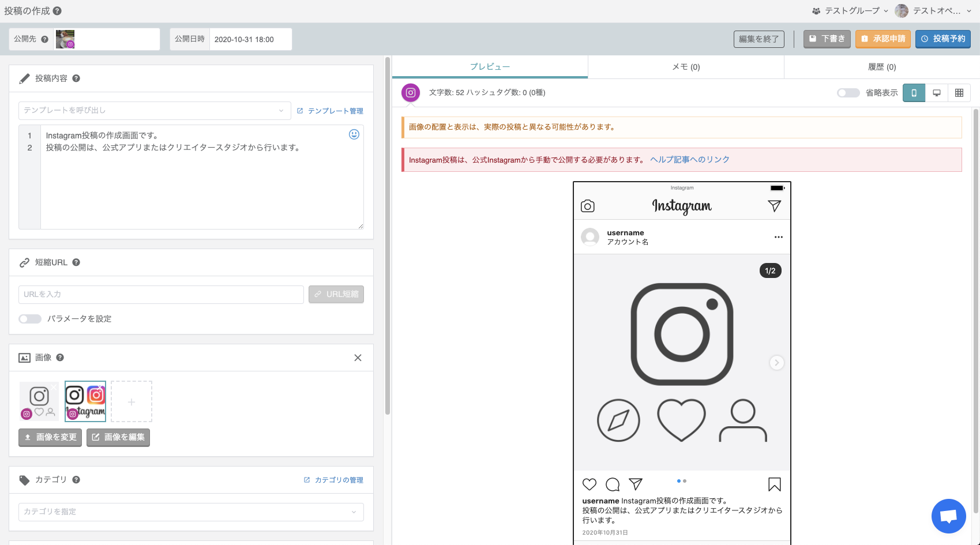Click the Instagram channel icon in preview header
The width and height of the screenshot is (980, 545).
[411, 92]
